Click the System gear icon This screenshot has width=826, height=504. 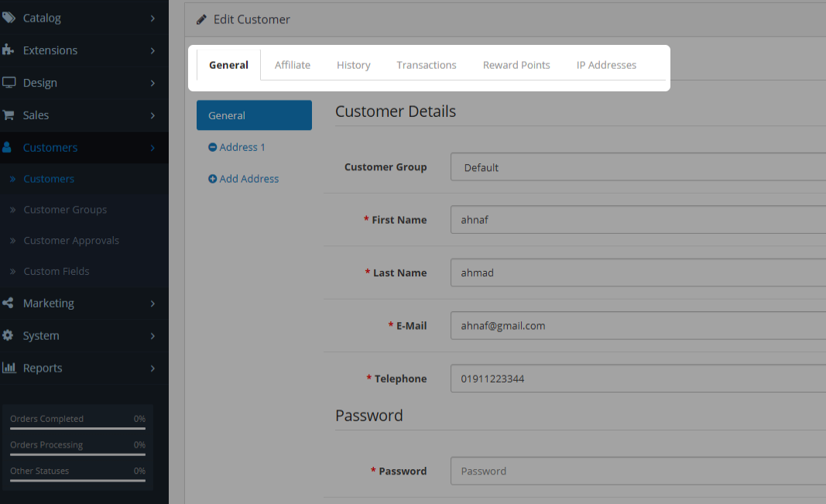click(9, 336)
